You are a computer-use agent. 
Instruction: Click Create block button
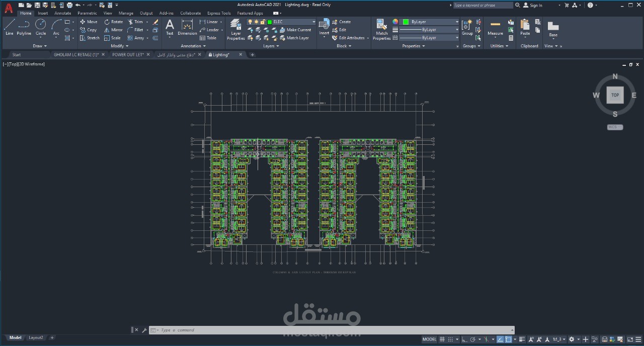(x=341, y=22)
